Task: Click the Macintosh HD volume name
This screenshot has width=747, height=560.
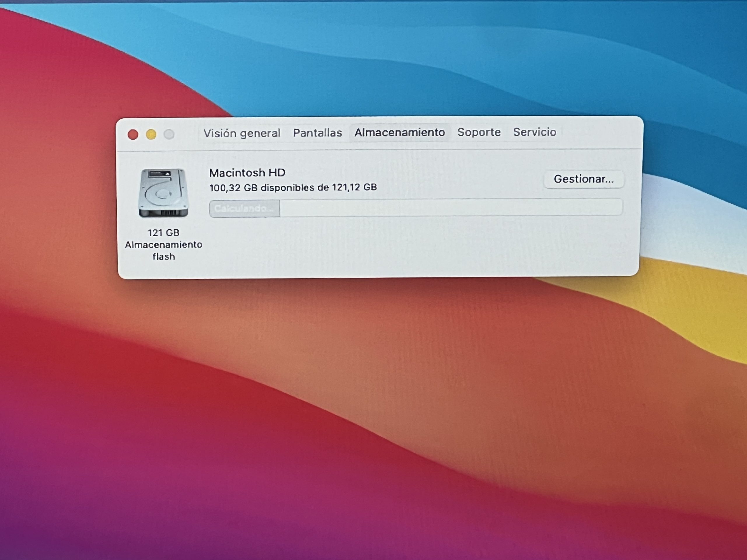Action: [247, 173]
